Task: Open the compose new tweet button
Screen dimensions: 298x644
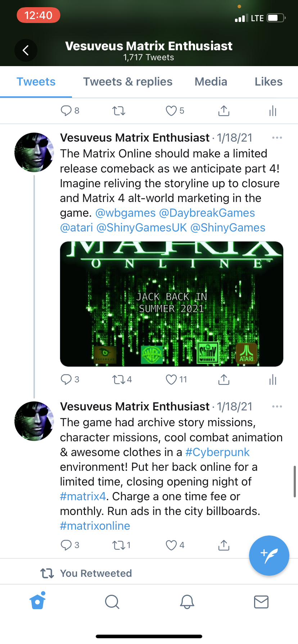Action: click(x=269, y=555)
